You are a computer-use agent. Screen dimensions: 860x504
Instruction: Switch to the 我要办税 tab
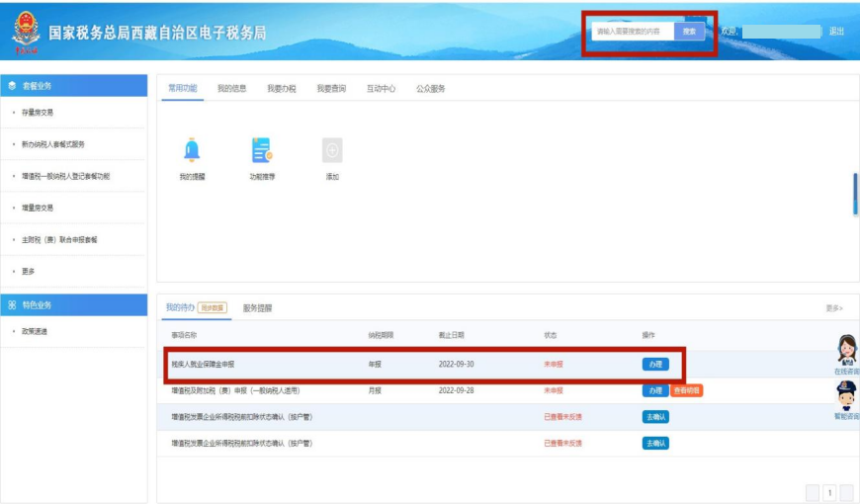[x=282, y=89]
